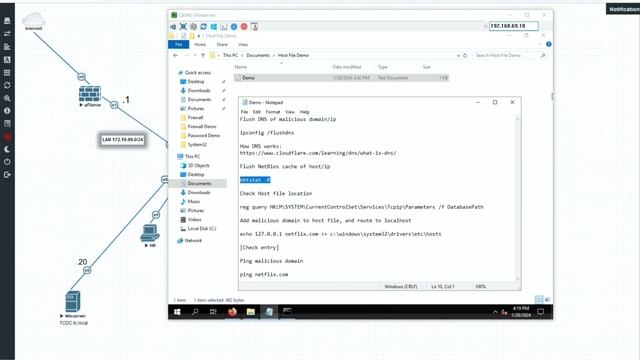Open the File tab in Explorer ribbon
640x360 pixels.
point(178,44)
